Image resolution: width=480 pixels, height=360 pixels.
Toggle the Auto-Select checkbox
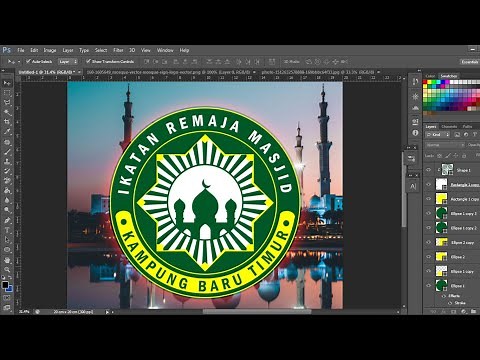click(x=28, y=61)
